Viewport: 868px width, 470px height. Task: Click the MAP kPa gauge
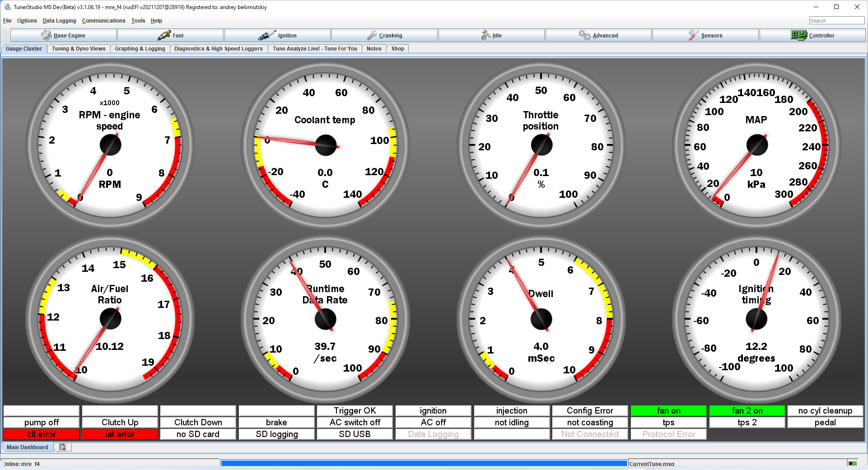tap(756, 145)
